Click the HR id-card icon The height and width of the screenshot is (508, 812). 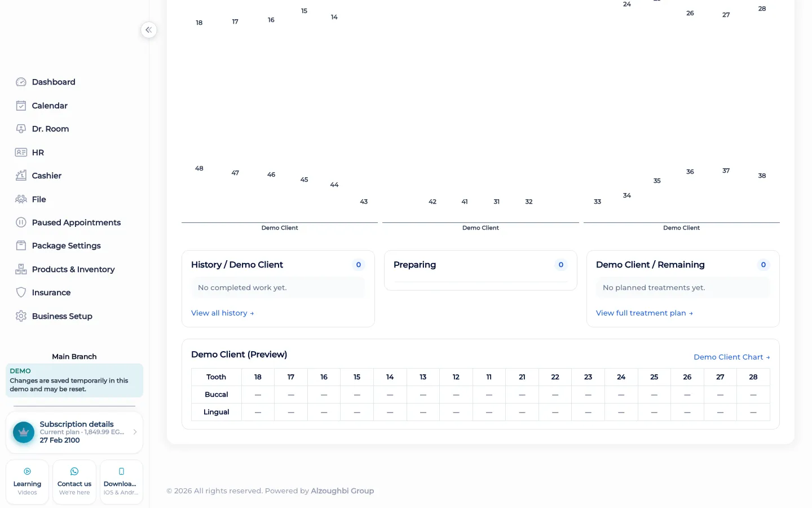21,152
